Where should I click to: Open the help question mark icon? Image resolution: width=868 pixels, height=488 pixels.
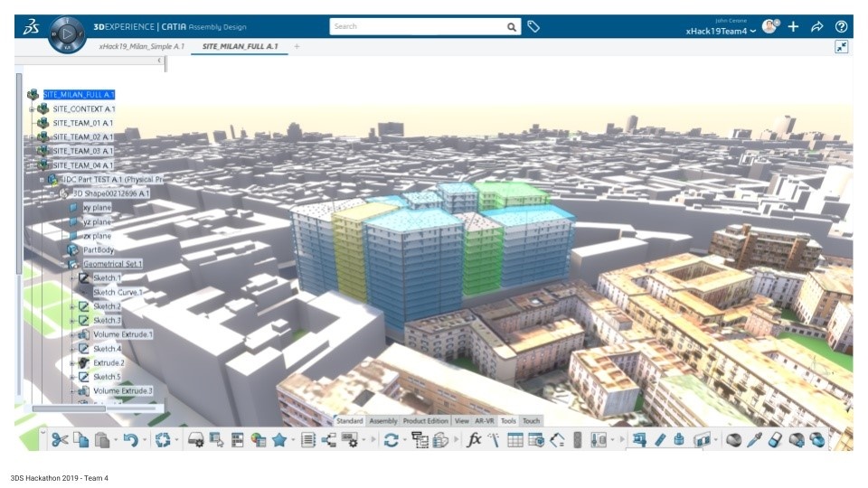coord(841,26)
